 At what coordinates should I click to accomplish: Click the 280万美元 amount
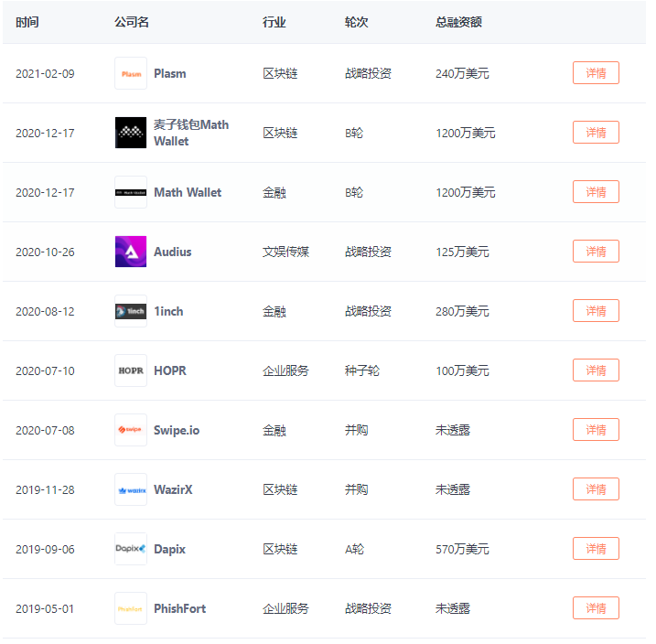462,311
